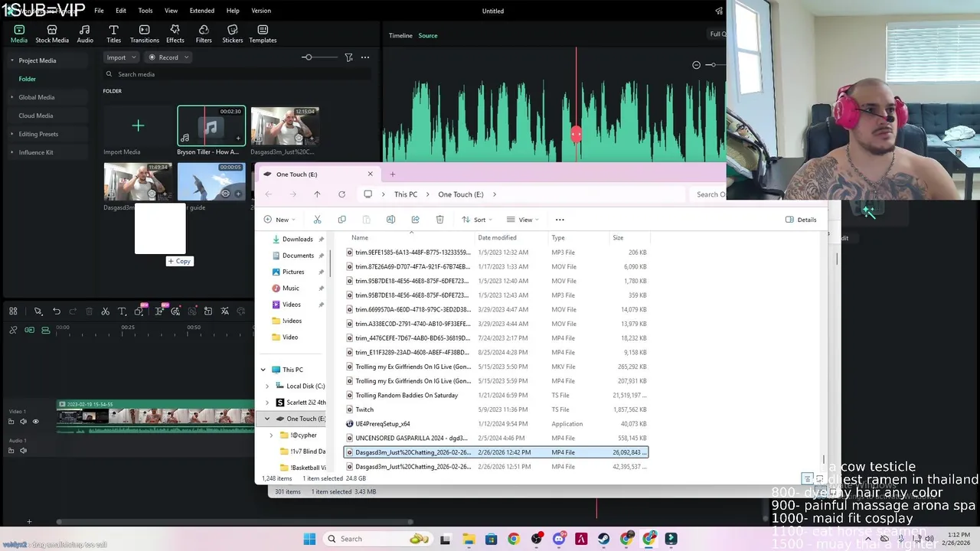Click the 2023-02-19 clip on timeline
Image resolution: width=980 pixels, height=551 pixels.
point(156,416)
